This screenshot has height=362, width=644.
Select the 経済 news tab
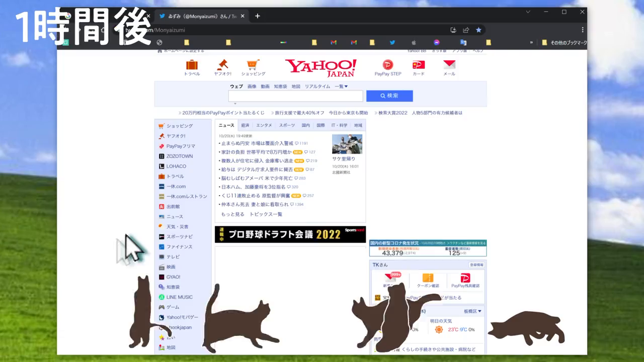245,125
